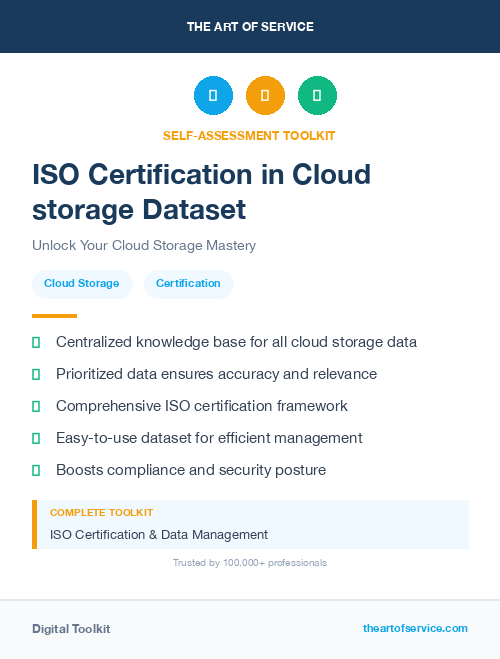Click SELF-ASSESSMENT TOOLKIT label
Screen dimensions: 500x659
[x=249, y=136]
